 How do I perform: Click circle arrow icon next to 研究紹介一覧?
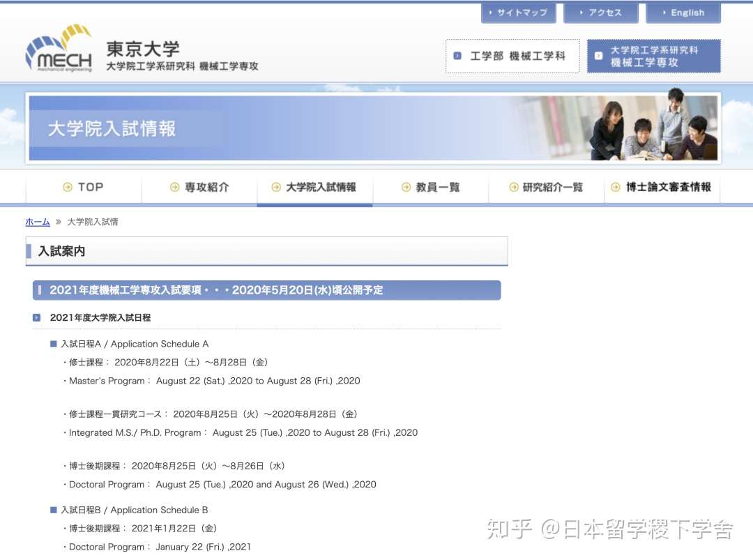pos(514,188)
